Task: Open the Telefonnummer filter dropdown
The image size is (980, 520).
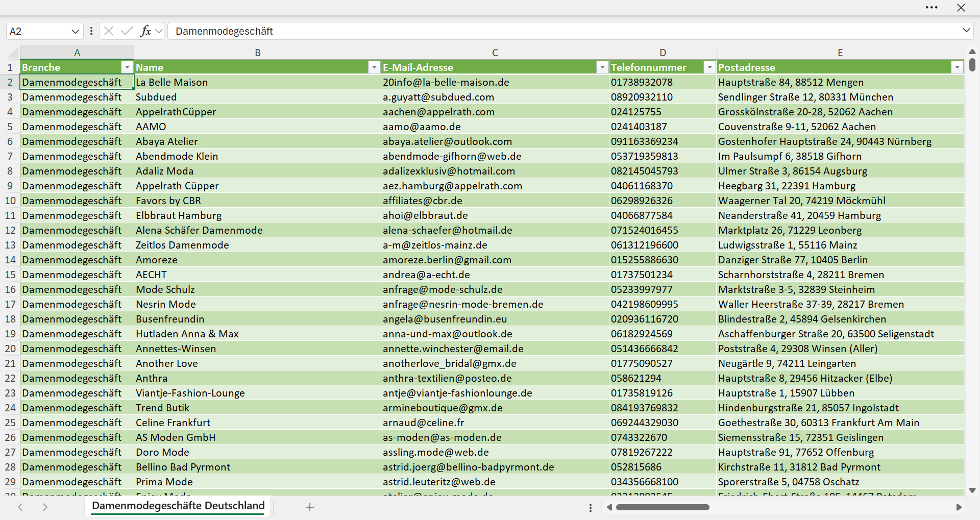Action: [709, 67]
